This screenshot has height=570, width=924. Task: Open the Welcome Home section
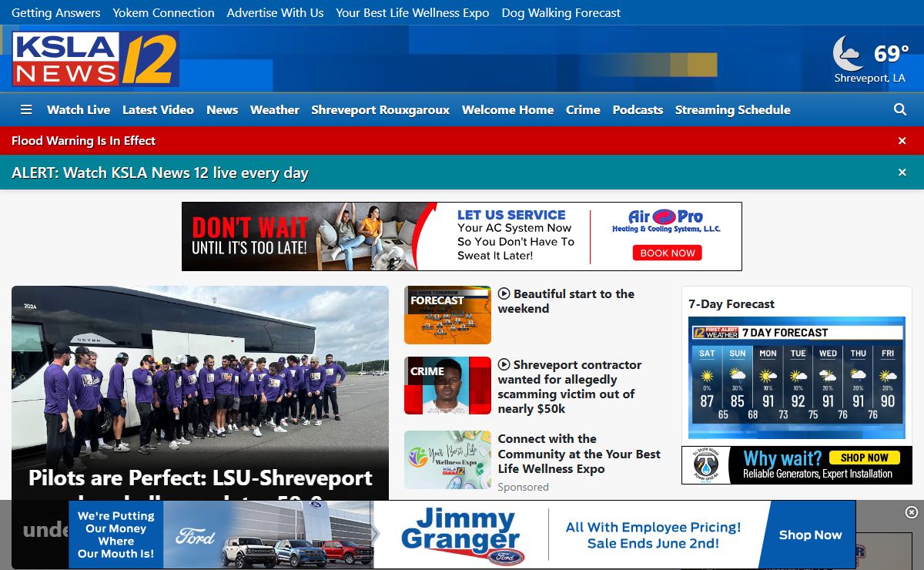[x=507, y=109]
